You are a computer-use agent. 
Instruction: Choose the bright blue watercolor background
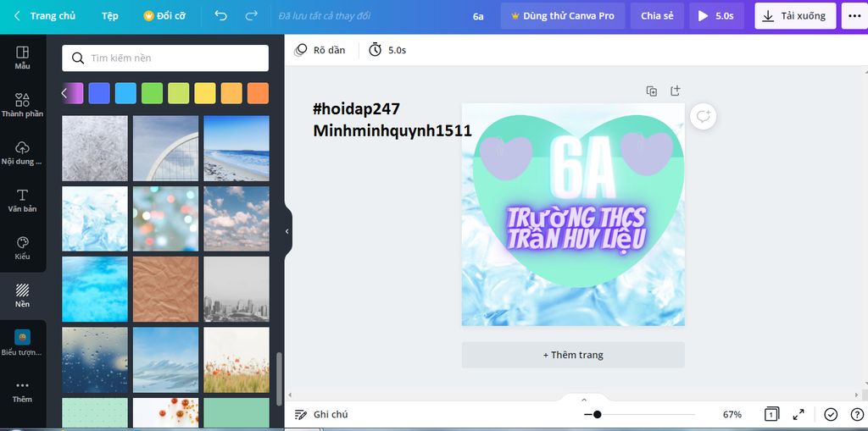95,289
